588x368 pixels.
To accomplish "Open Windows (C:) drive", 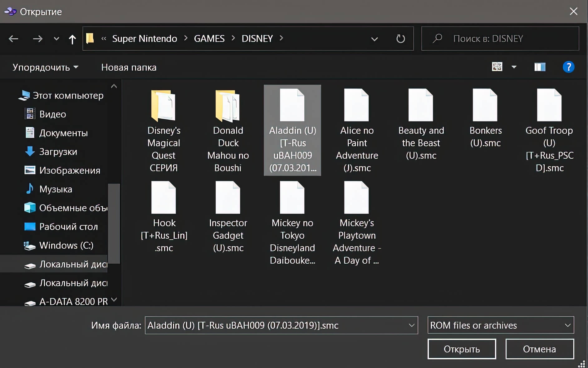I will (59, 245).
